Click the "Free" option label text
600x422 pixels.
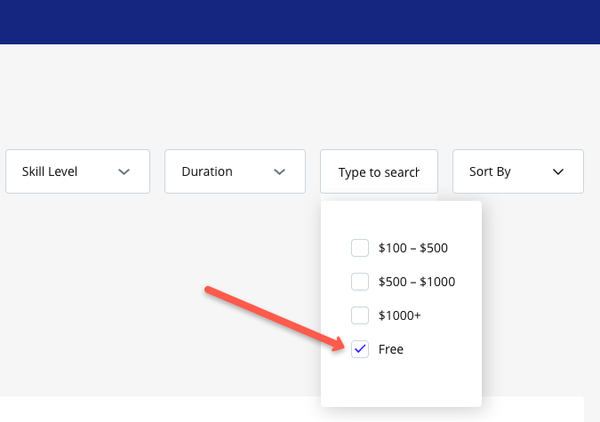[391, 350]
